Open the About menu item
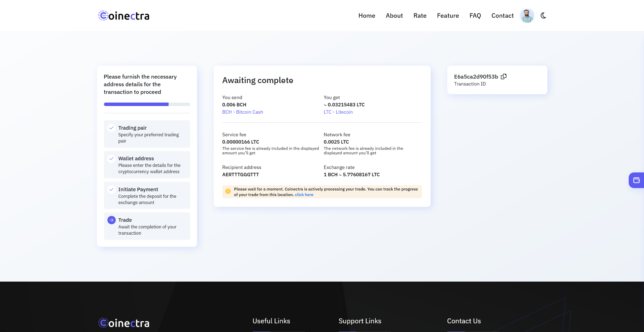Image resolution: width=644 pixels, height=332 pixels. 394,16
